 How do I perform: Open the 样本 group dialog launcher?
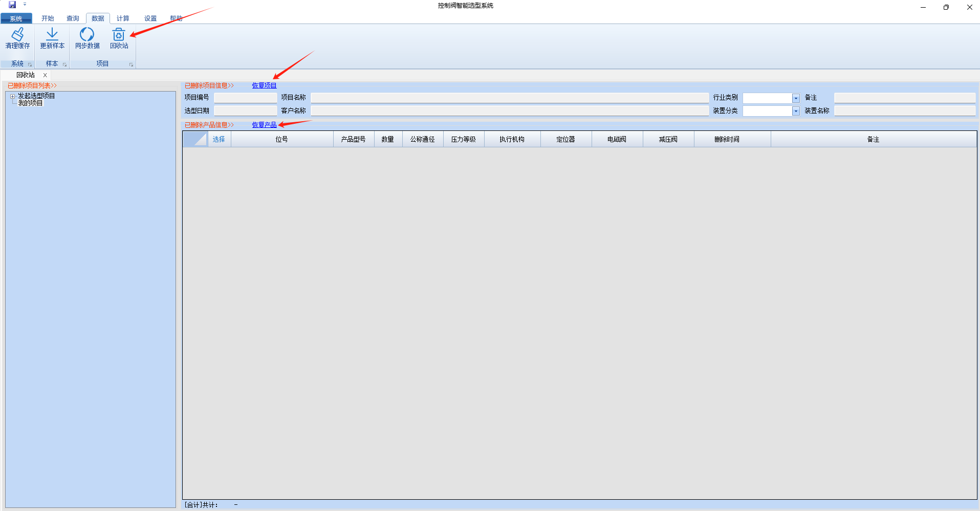(x=65, y=64)
